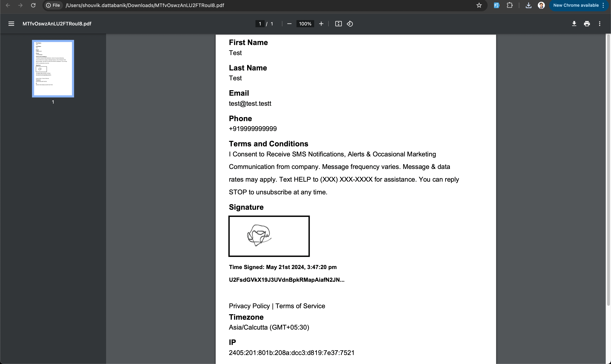611x364 pixels.
Task: Click the back navigation arrow icon
Action: (x=8, y=5)
